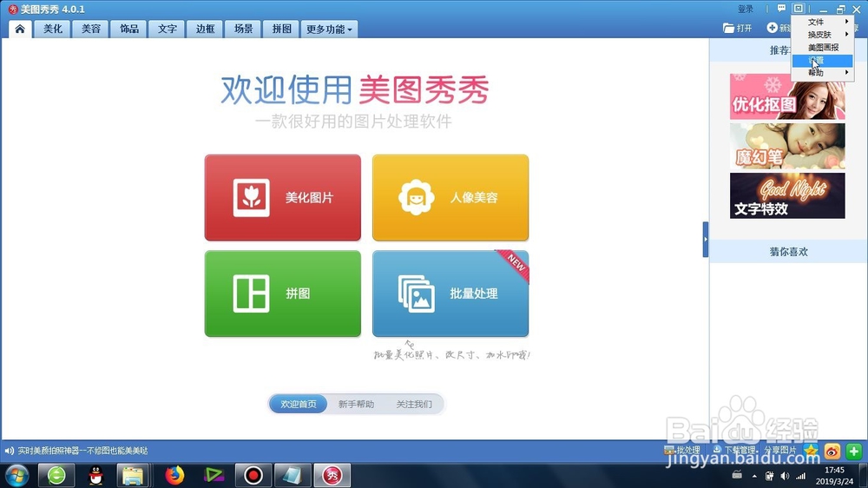Select the 文字 tab
868x488 pixels.
[x=168, y=29]
